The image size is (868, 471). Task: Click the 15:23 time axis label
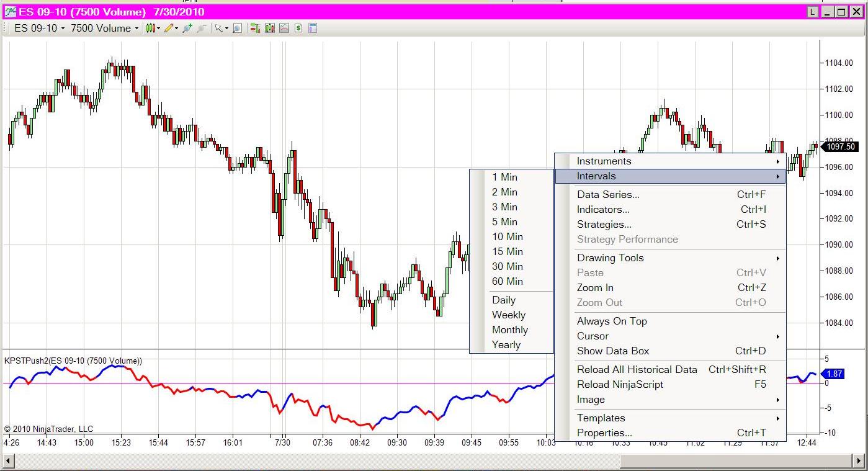click(x=121, y=442)
